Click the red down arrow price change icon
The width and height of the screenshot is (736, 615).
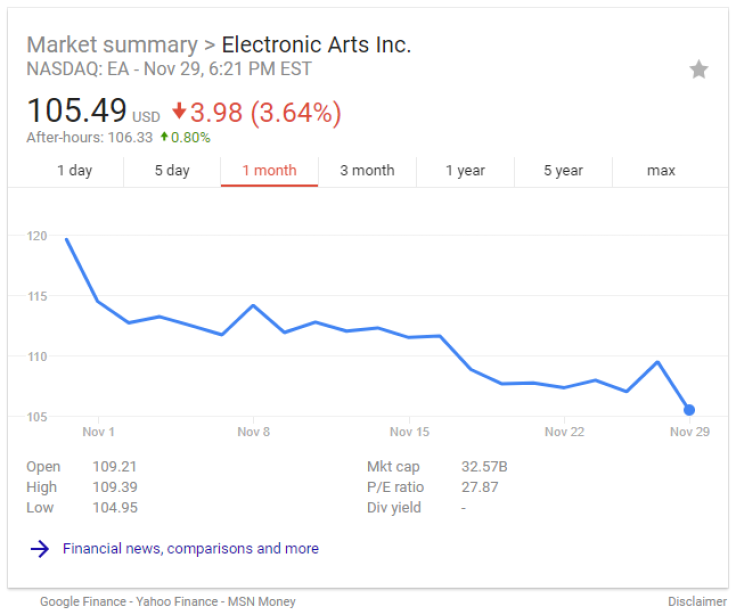point(179,111)
